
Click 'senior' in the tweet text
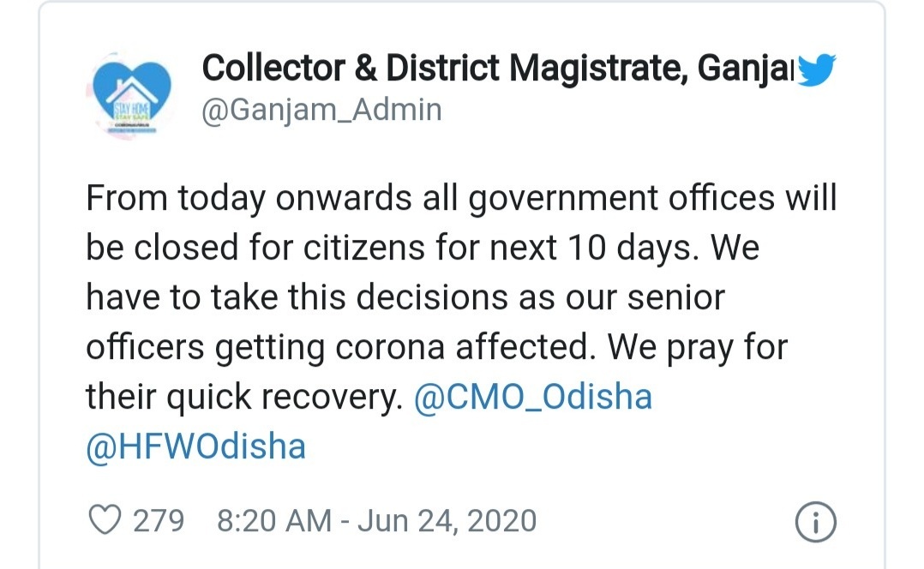[x=676, y=296]
